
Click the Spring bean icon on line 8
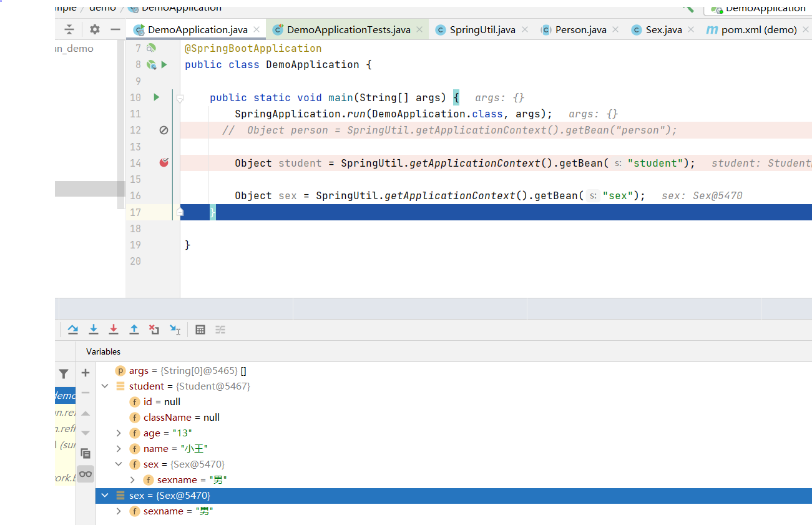coord(151,64)
